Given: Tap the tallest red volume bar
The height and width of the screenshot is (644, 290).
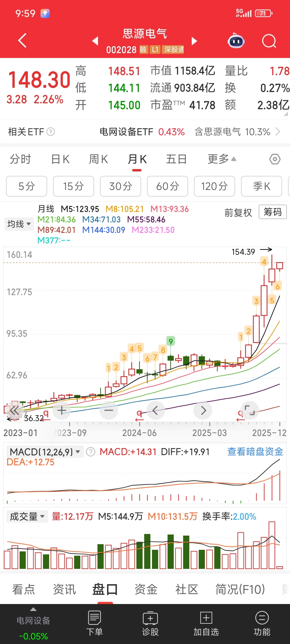Looking at the screenshot, I should coord(272,545).
